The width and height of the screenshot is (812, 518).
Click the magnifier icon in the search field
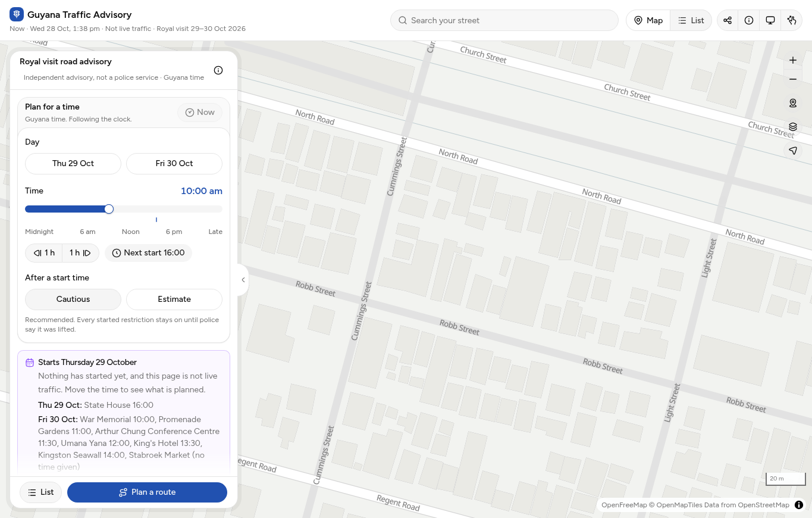403,20
